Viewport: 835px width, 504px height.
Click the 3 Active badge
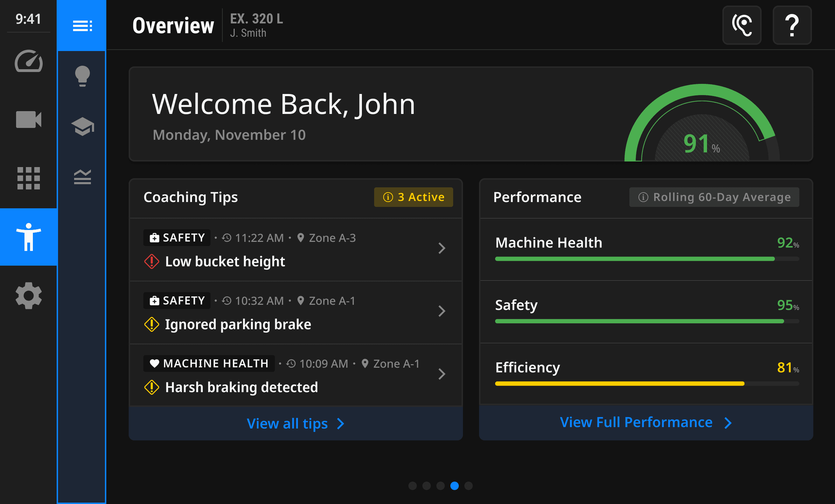point(413,197)
